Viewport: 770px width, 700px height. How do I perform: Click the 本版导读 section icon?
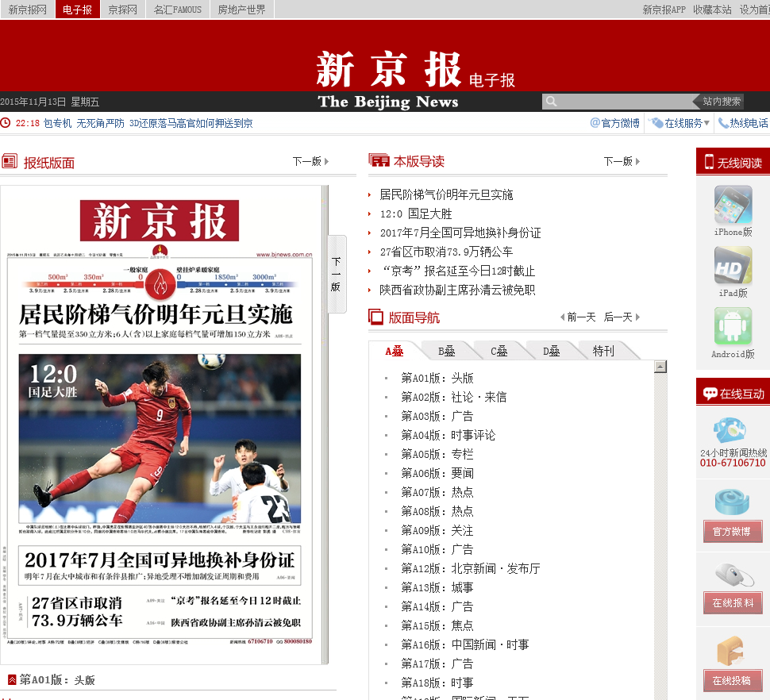(x=379, y=160)
